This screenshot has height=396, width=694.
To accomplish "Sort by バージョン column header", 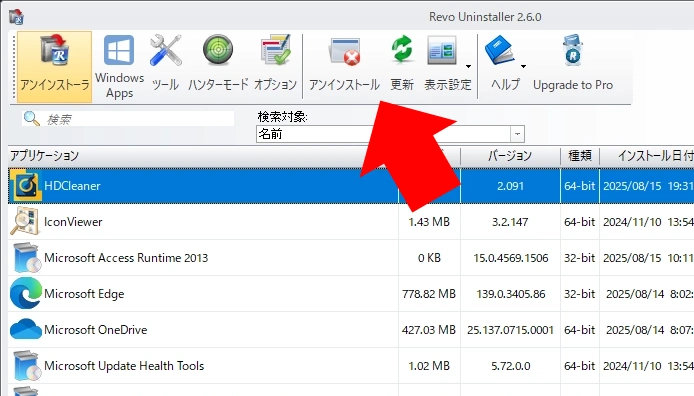I will tap(510, 156).
